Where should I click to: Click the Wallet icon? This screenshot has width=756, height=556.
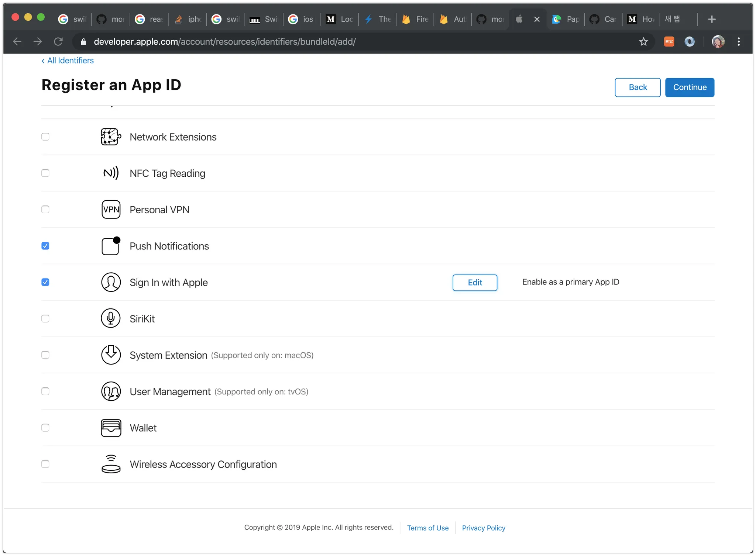point(111,428)
